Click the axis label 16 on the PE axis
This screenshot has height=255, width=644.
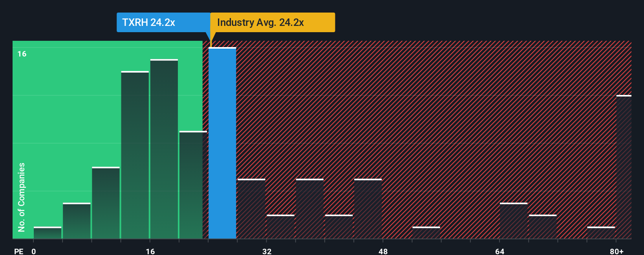coord(150,251)
